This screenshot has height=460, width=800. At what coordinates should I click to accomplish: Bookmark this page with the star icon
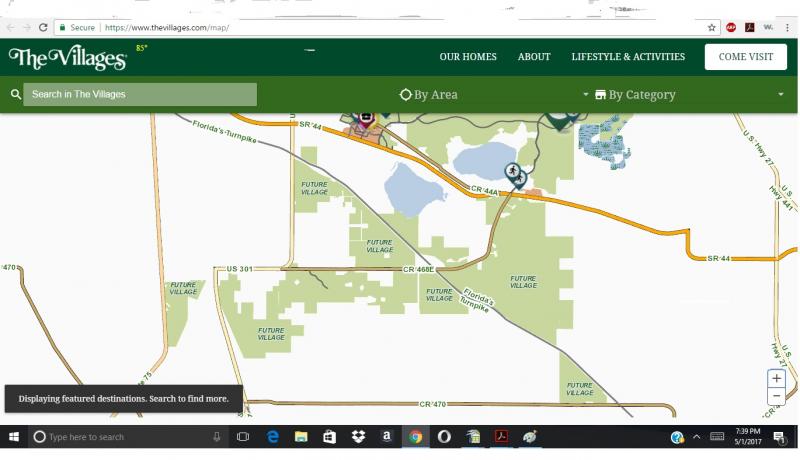(x=712, y=28)
